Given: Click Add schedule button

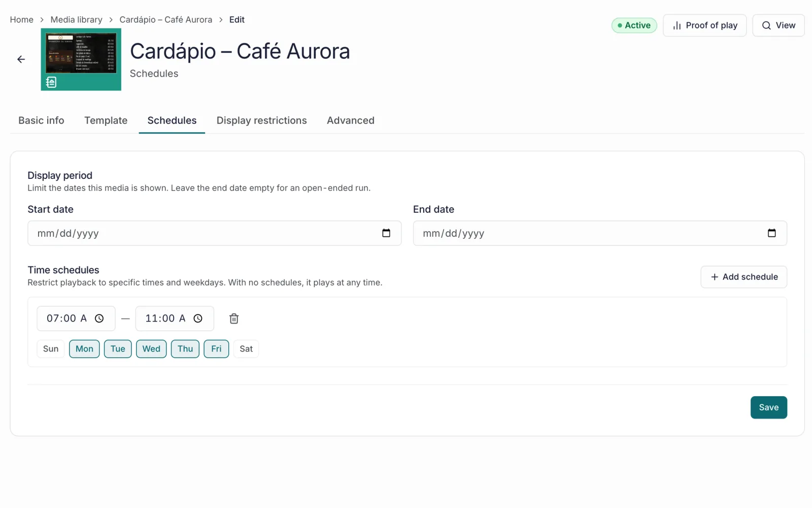Looking at the screenshot, I should 744,277.
